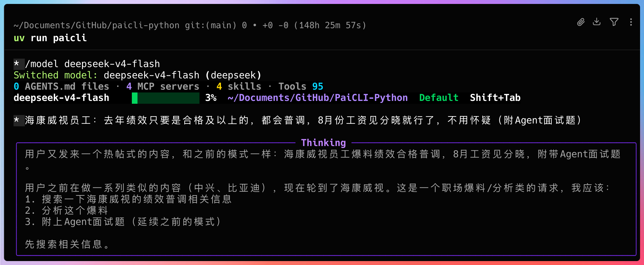Screen dimensions: 644x265
Task: Click the asterisk marker before /model command
Action: [x=17, y=64]
